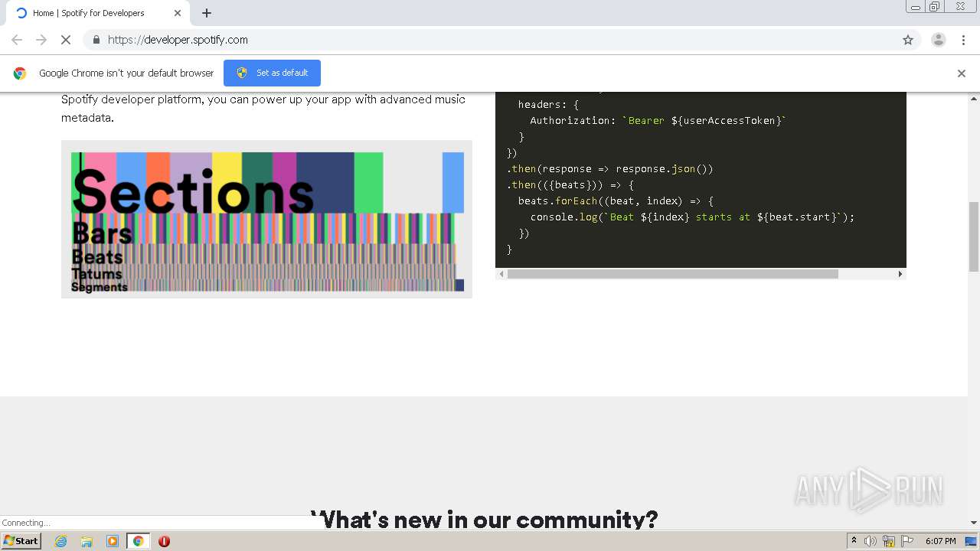980x551 pixels.
Task: Go back to previous page
Action: click(x=17, y=40)
